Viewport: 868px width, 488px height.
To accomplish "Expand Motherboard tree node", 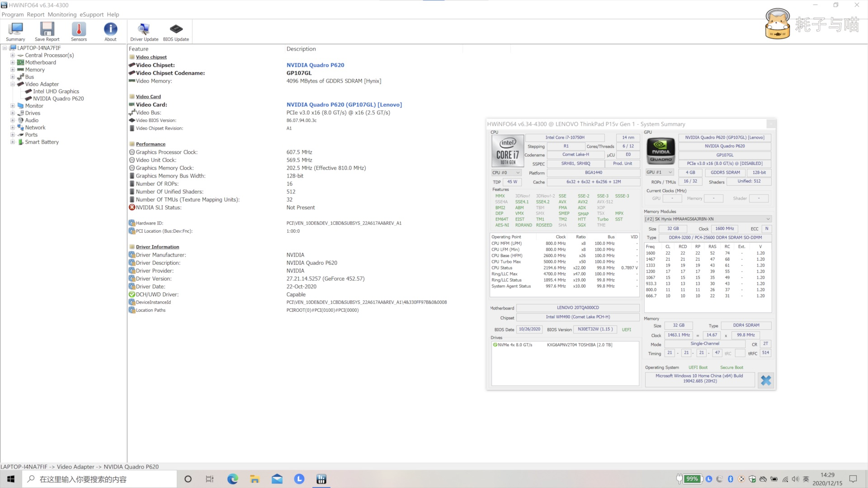I will point(13,62).
